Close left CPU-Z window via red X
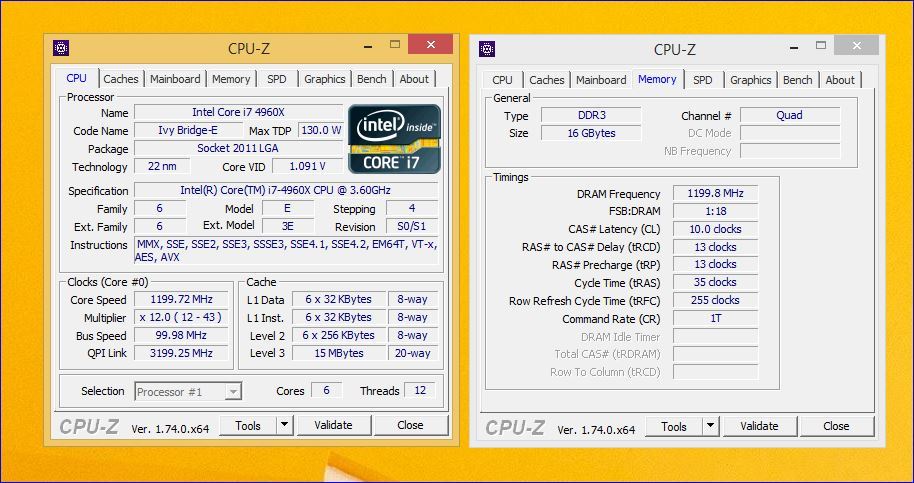 [430, 44]
